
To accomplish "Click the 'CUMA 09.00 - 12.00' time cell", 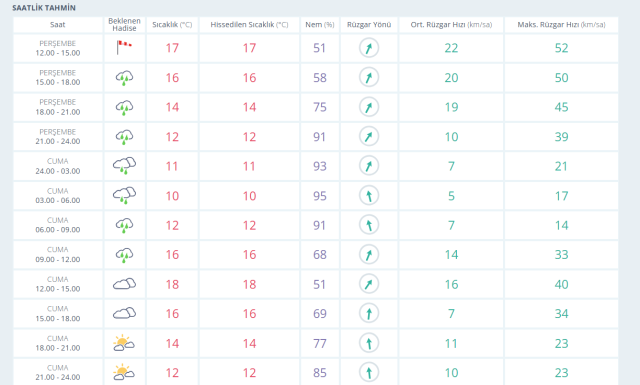I will coord(58,255).
